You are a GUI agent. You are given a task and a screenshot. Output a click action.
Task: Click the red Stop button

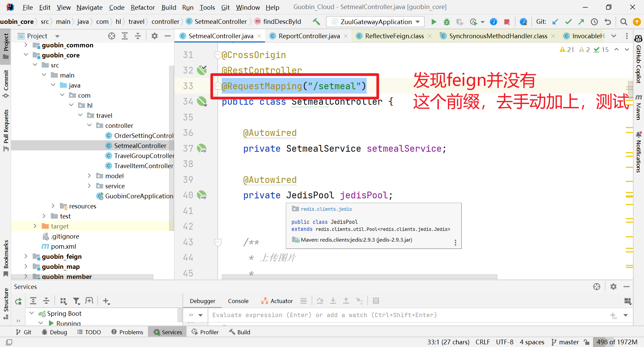tap(506, 22)
